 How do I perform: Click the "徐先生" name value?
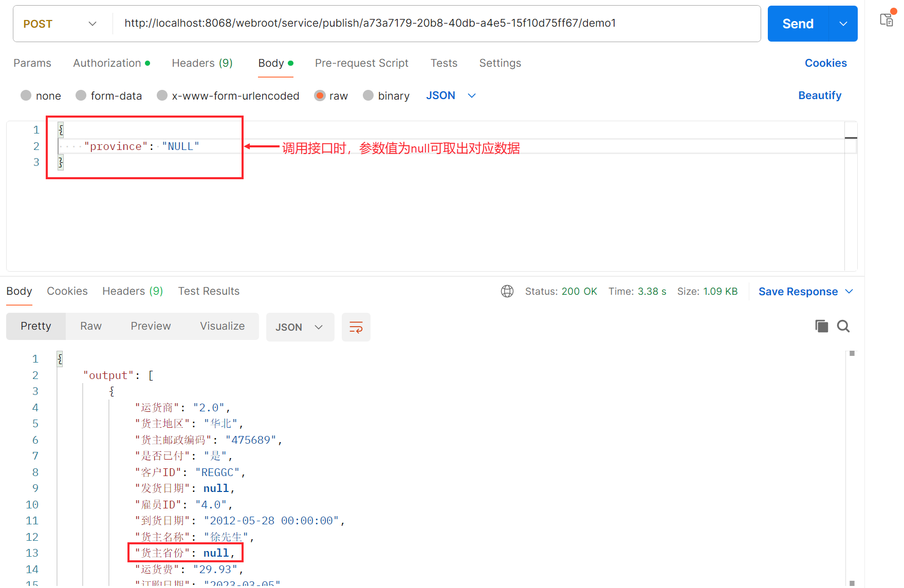(226, 537)
